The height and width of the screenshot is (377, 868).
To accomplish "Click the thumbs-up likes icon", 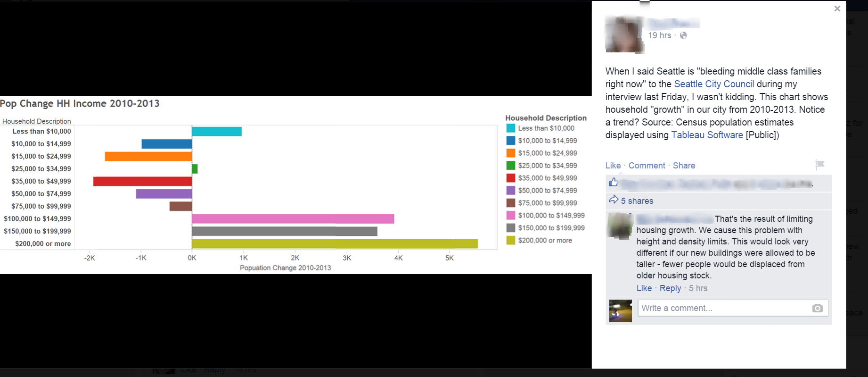I will coord(613,183).
